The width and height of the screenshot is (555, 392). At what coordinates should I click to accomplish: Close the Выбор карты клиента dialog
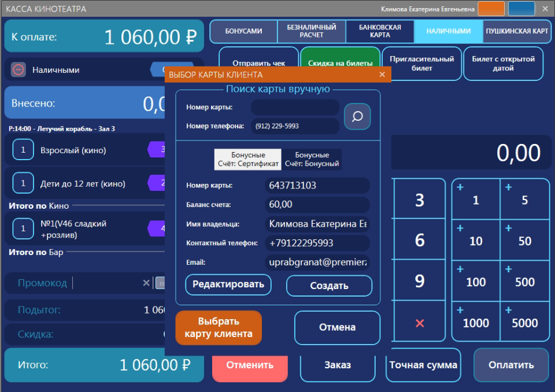point(382,75)
